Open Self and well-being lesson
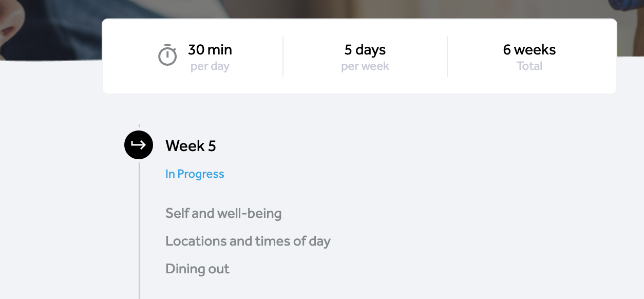The height and width of the screenshot is (299, 644). pos(223,213)
